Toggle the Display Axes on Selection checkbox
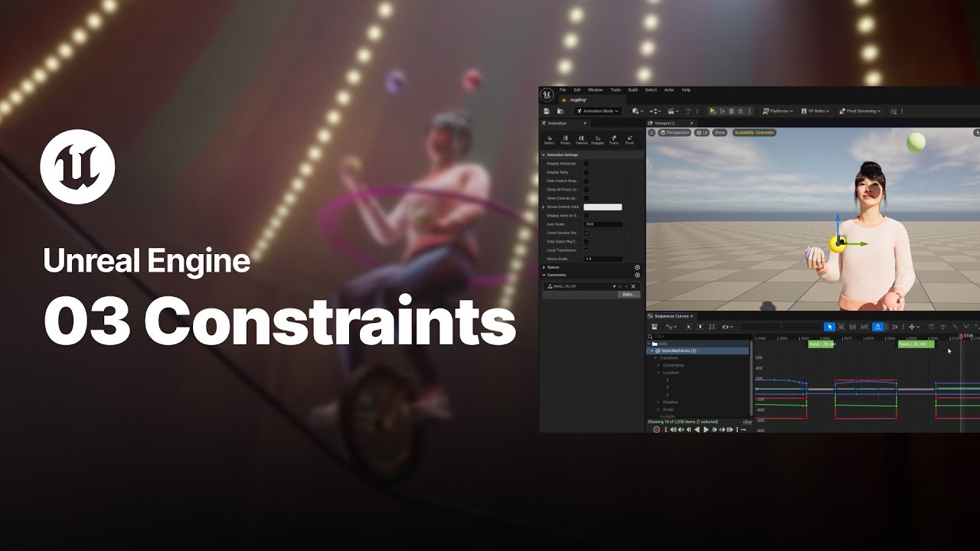Image resolution: width=980 pixels, height=551 pixels. [x=586, y=216]
